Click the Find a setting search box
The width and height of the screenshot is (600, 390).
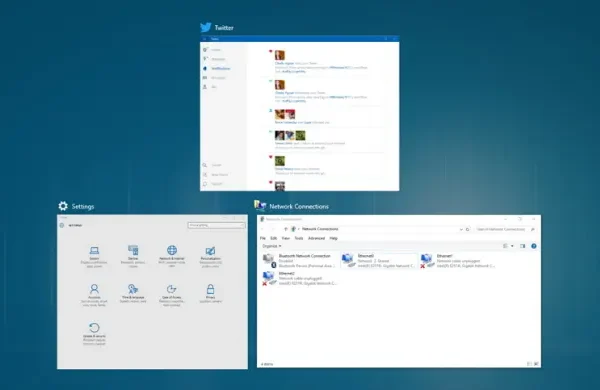216,225
